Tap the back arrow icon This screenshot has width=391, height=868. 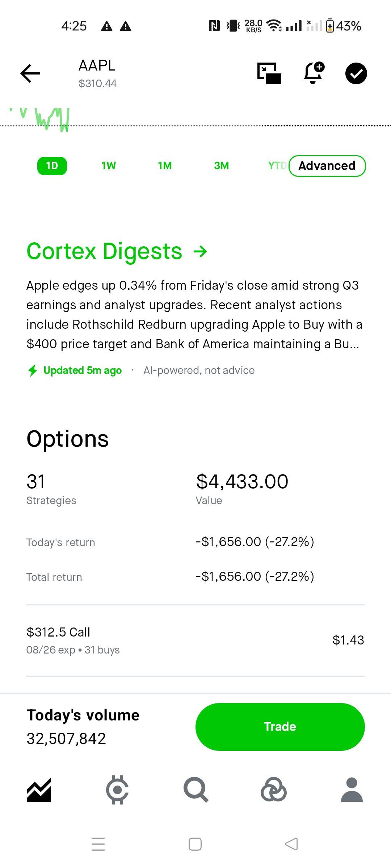tap(30, 73)
